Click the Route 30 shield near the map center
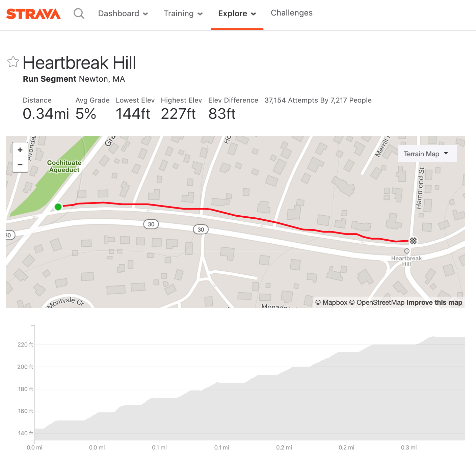The image size is (476, 463). coord(201,230)
